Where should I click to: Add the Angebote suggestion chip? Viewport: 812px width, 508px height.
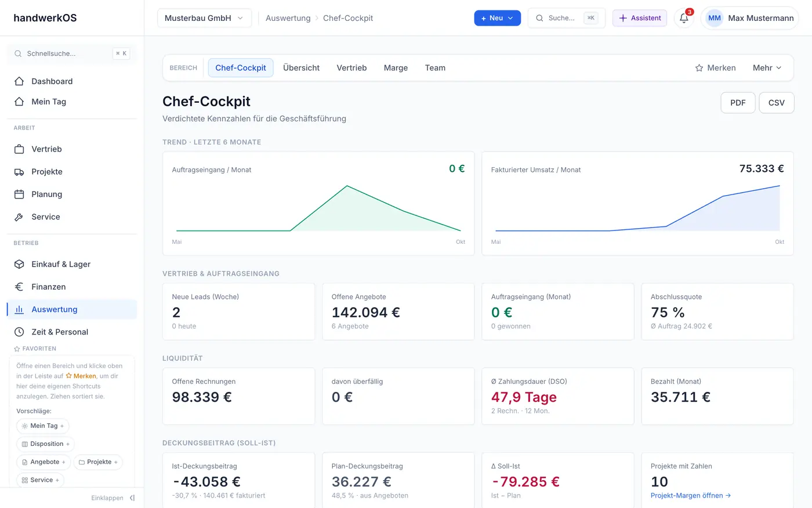[x=43, y=462]
